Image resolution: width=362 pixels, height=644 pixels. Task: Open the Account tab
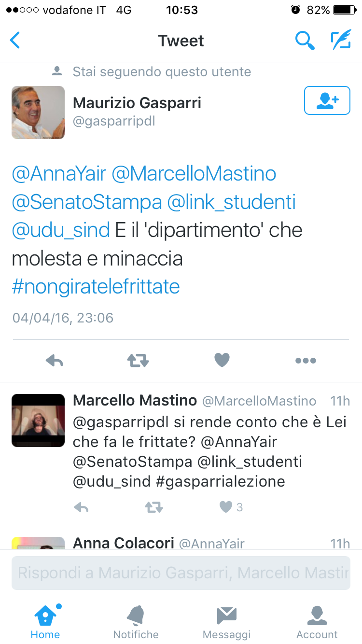point(317,622)
